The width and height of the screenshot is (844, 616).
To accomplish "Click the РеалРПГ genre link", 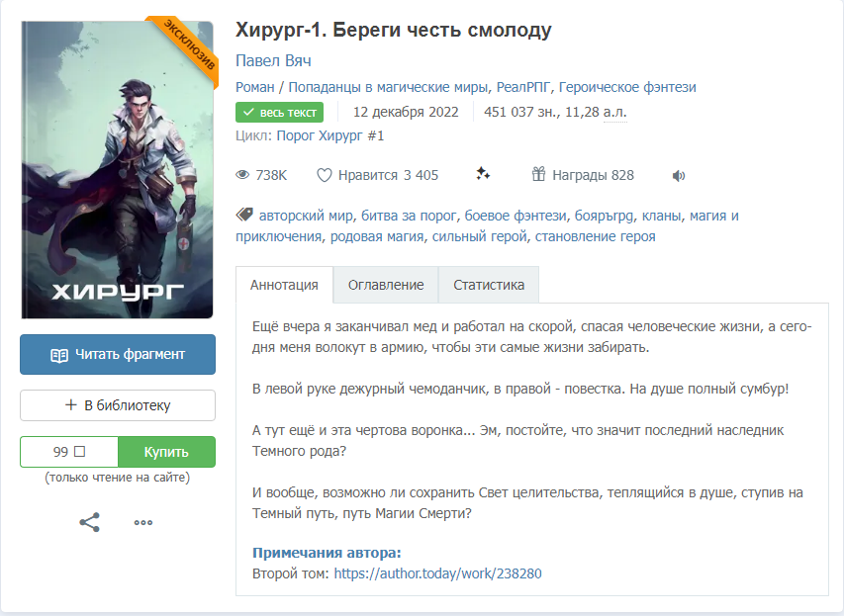I will point(523,87).
